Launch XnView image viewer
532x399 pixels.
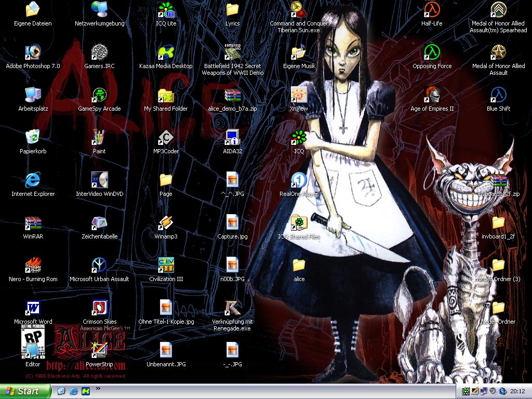tap(299, 95)
